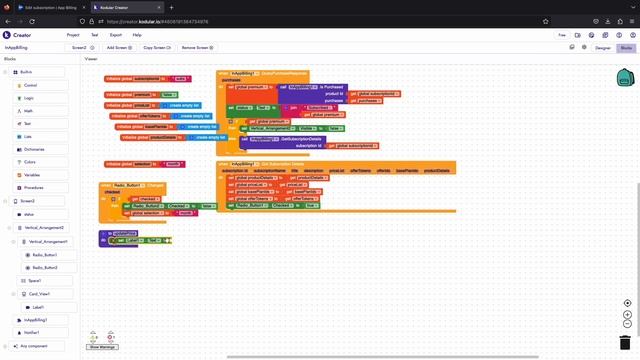Toggle the false value on the premium block
The image size is (640, 360).
coord(169,95)
